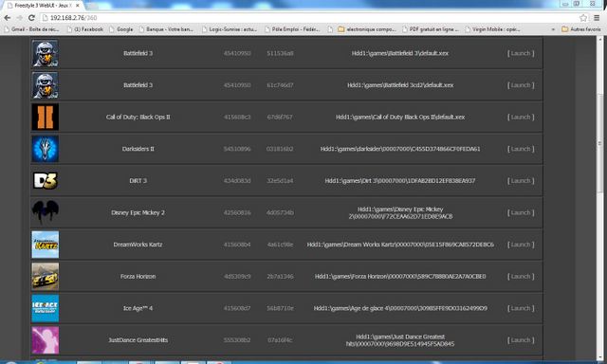
Task: Open the Autres favoris bookmarks folder
Action: 581,29
